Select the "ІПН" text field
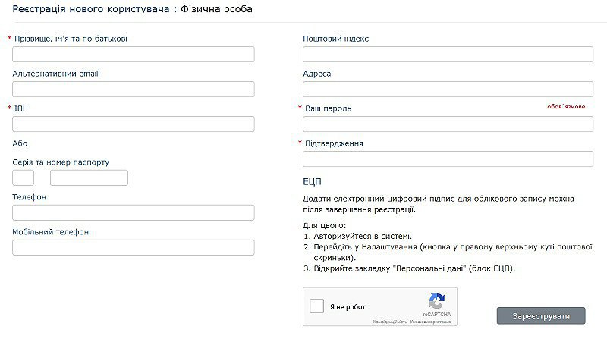The width and height of the screenshot is (607, 364). [x=134, y=124]
